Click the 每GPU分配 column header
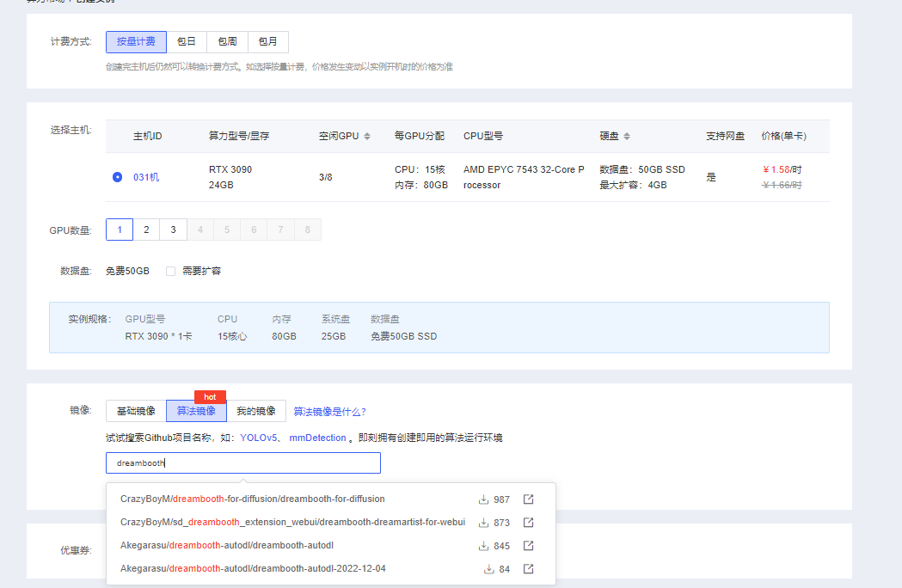902x588 pixels. click(x=420, y=137)
